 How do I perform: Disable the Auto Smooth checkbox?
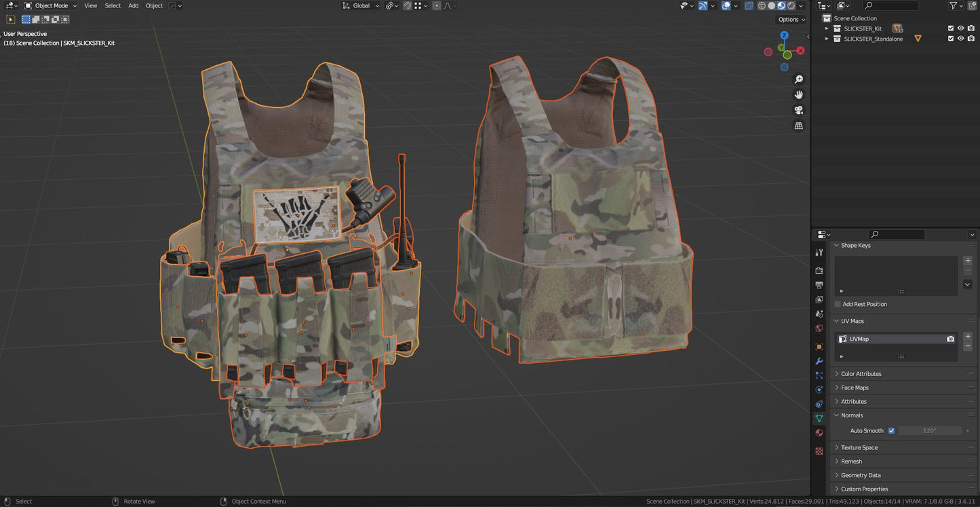[x=891, y=431]
